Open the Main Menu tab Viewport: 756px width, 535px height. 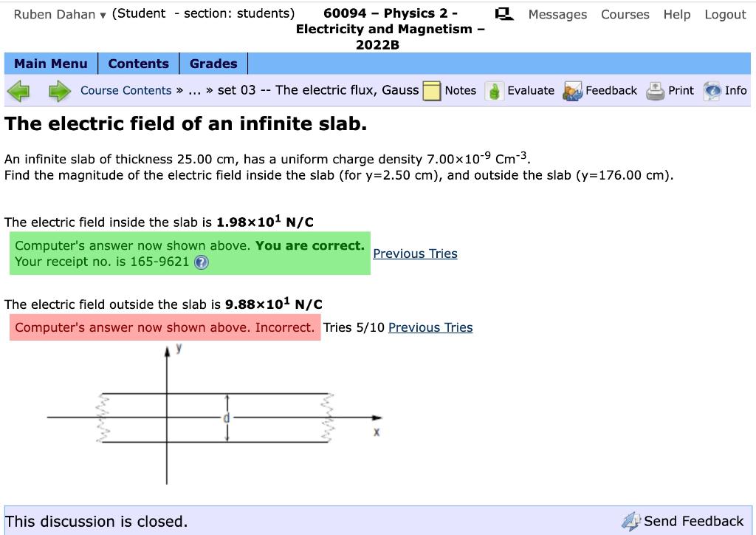50,64
